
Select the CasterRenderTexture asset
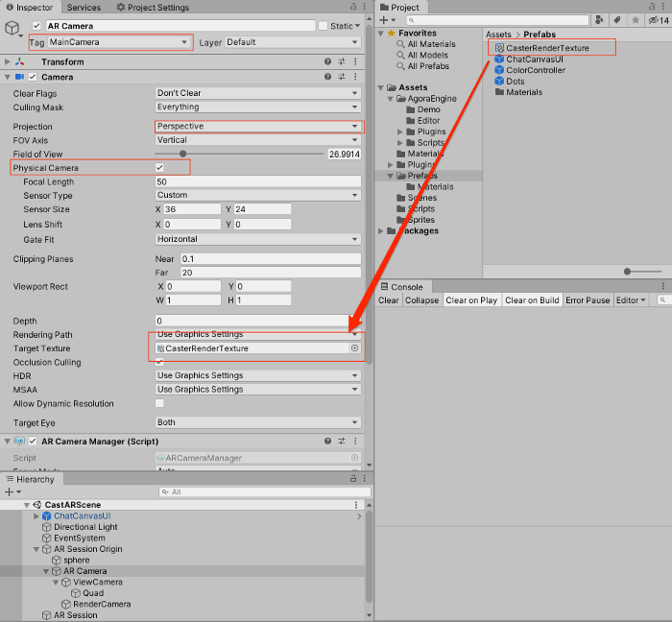(x=547, y=48)
